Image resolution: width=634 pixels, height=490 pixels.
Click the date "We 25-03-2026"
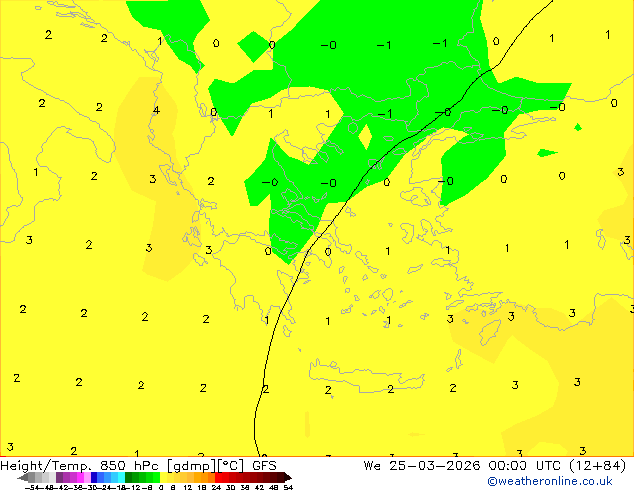coord(422,466)
